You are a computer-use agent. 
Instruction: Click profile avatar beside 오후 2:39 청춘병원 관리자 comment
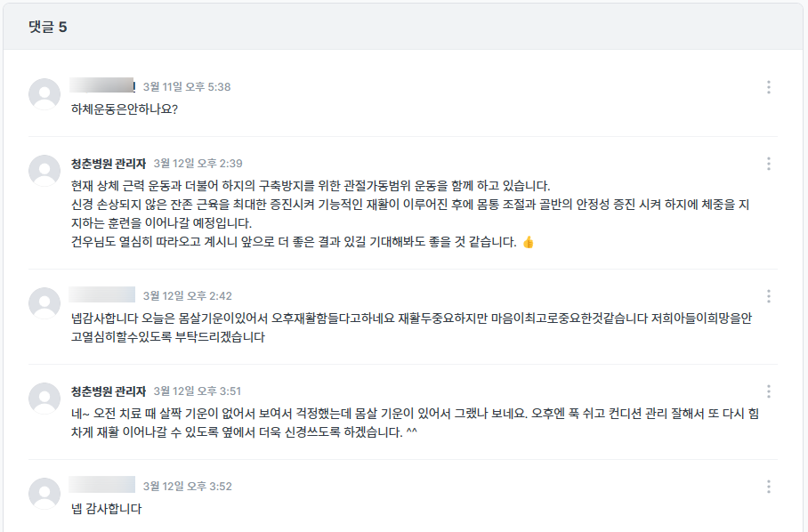[x=44, y=171]
